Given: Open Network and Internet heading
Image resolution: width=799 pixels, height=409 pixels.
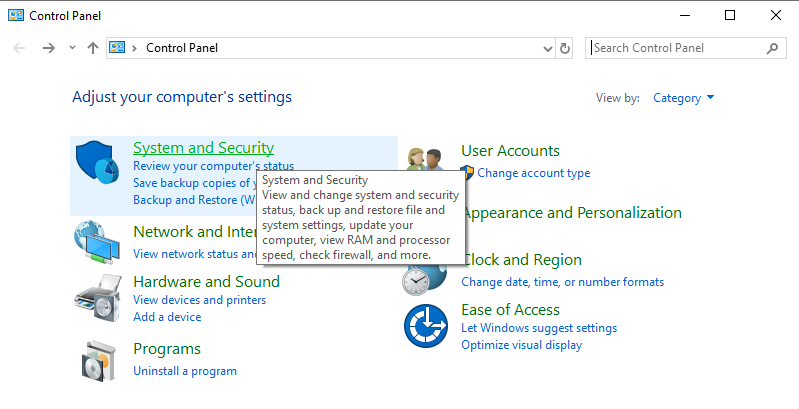Looking at the screenshot, I should click(195, 232).
